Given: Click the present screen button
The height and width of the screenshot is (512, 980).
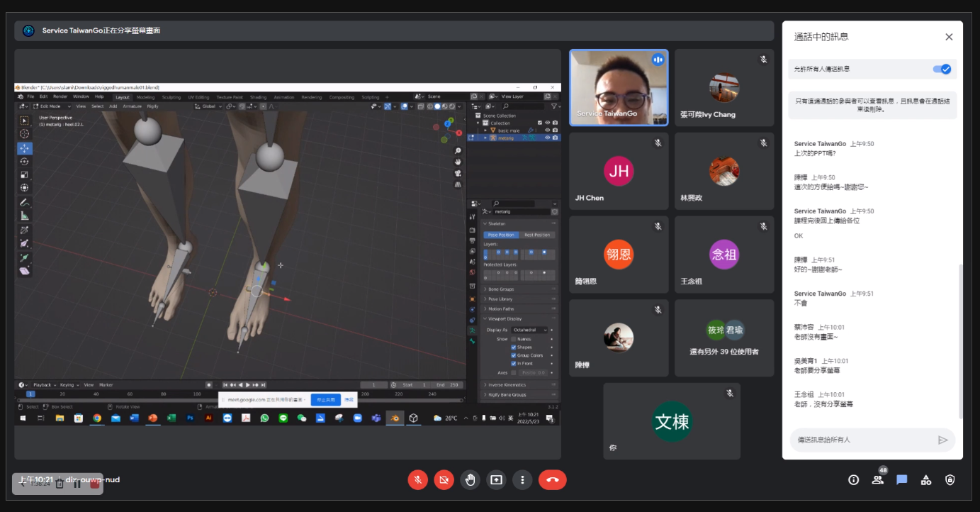Looking at the screenshot, I should pos(496,480).
